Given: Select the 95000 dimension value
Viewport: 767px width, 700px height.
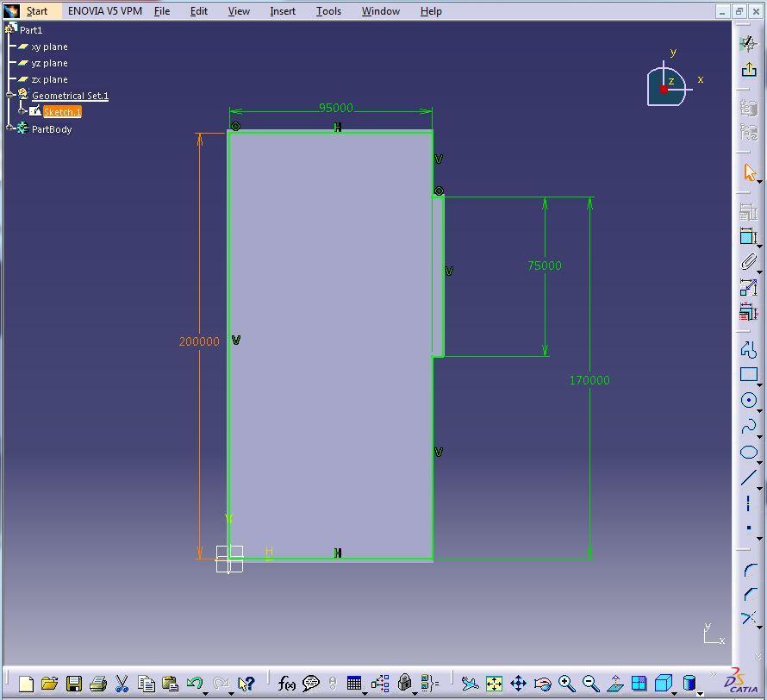Looking at the screenshot, I should tap(335, 107).
